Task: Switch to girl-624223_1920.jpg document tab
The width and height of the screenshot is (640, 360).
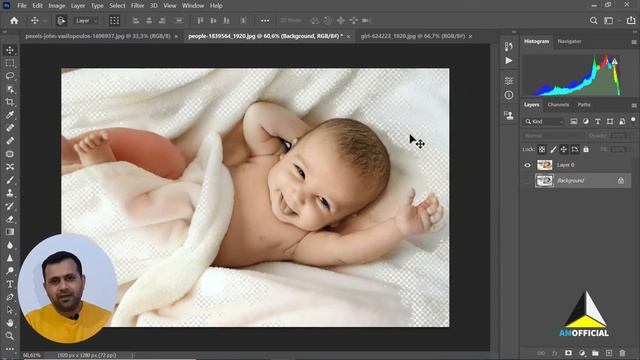Action: (413, 36)
